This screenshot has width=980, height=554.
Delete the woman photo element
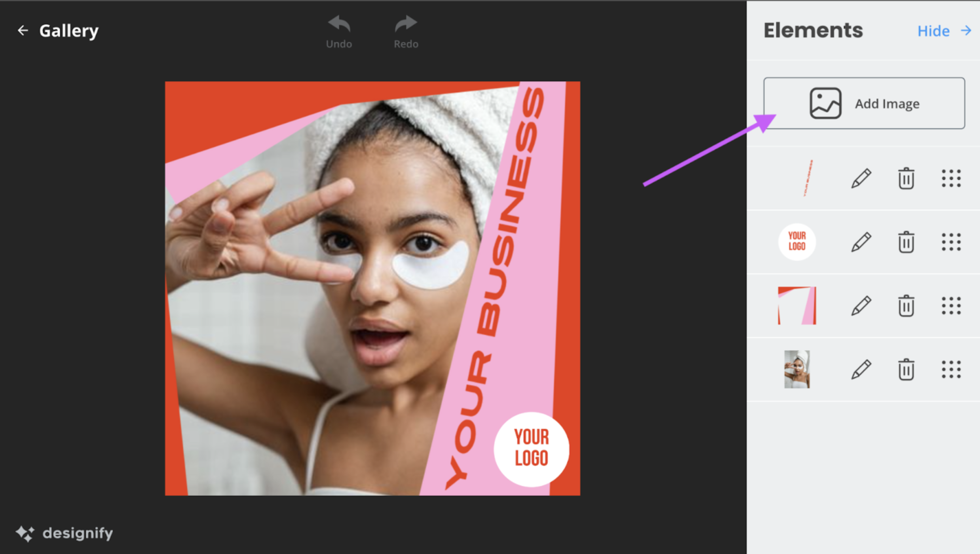906,369
